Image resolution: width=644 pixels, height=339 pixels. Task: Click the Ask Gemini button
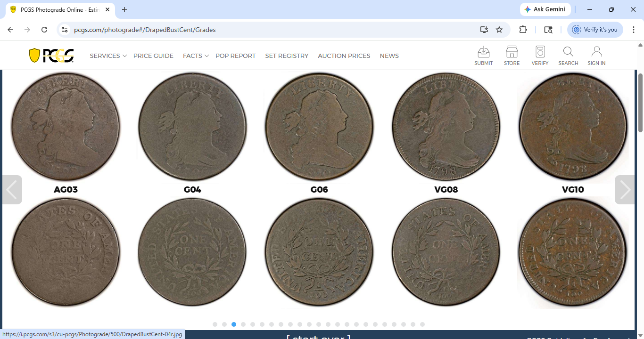click(x=545, y=9)
